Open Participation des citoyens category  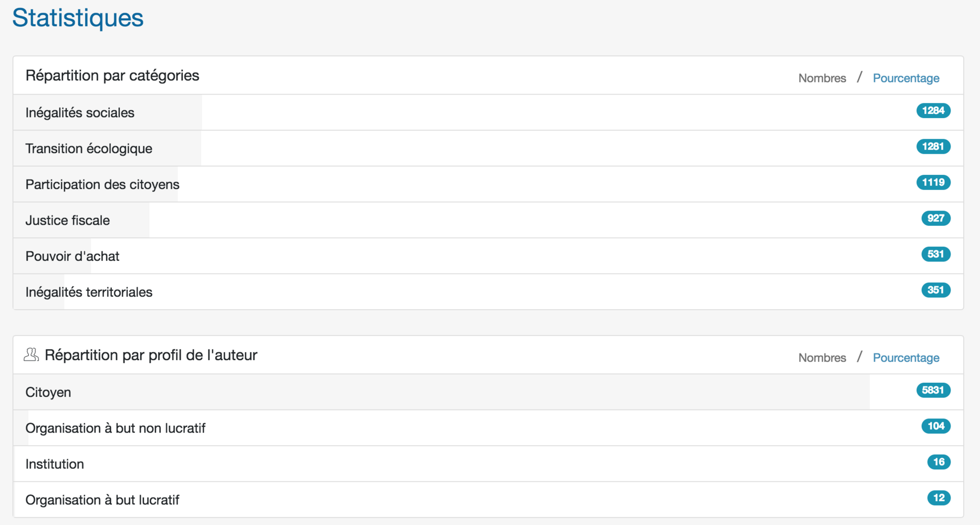[102, 184]
